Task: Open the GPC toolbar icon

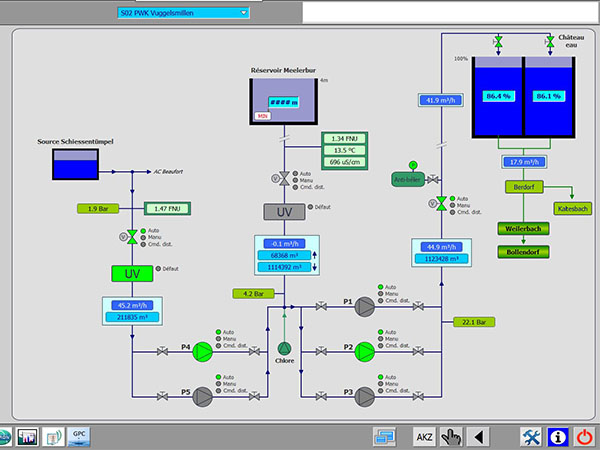Action: 79,437
